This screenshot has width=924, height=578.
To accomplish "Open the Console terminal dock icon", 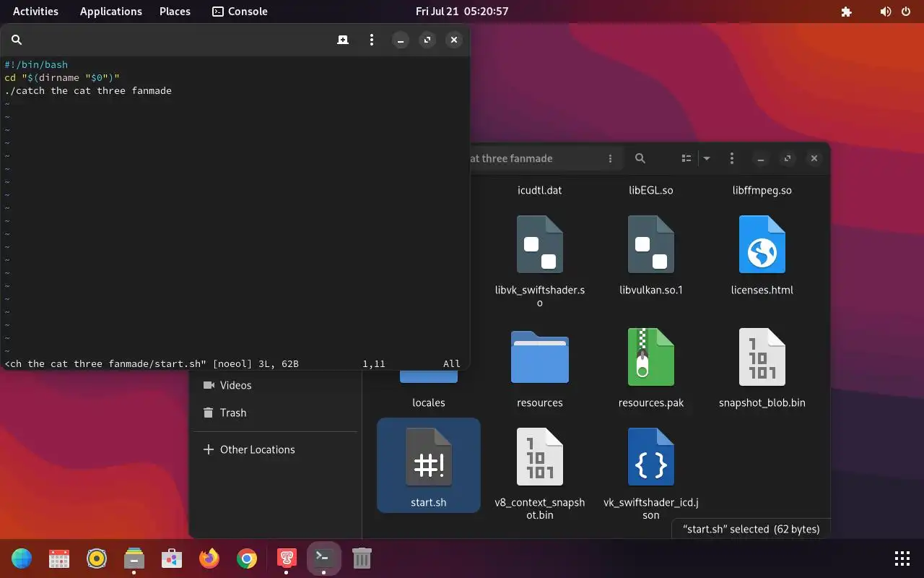I will (x=323, y=558).
